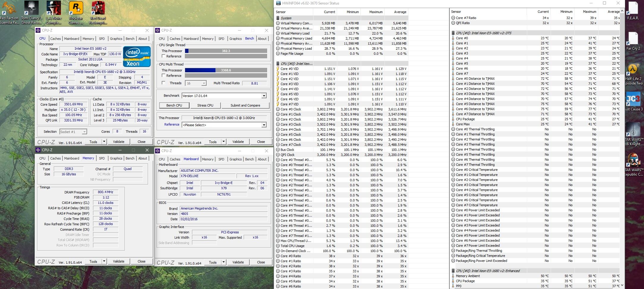Viewport: 644px width, 289px height.
Task: Toggle the Threads checkbox in Bench tab
Action: (163, 83)
